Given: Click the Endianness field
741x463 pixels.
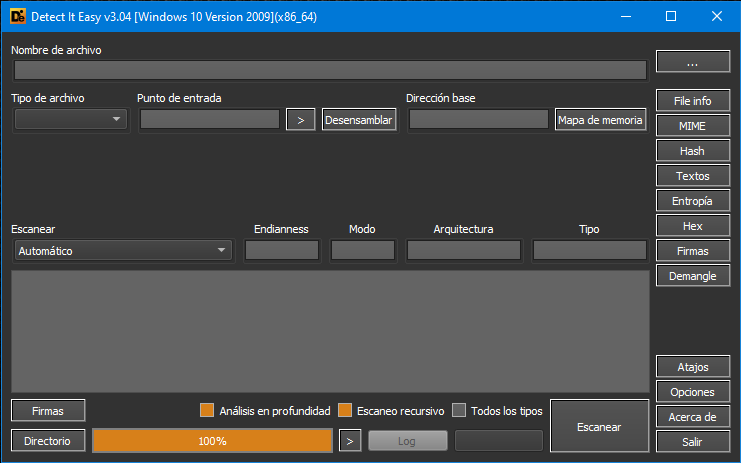Looking at the screenshot, I should click(282, 250).
